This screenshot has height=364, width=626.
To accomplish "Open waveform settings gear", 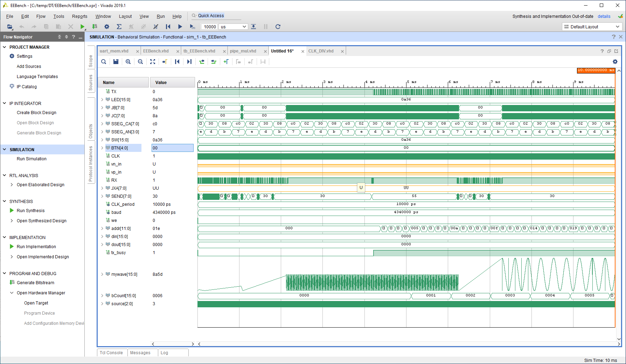I will pyautogui.click(x=615, y=62).
